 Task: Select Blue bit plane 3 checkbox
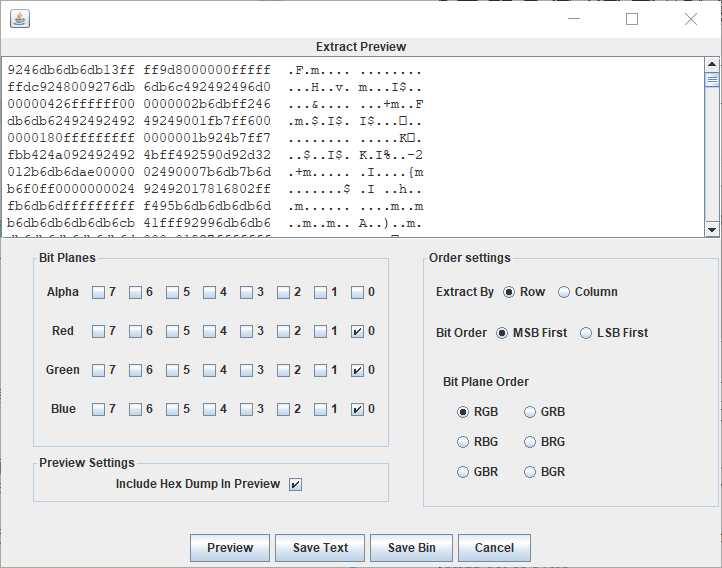246,410
